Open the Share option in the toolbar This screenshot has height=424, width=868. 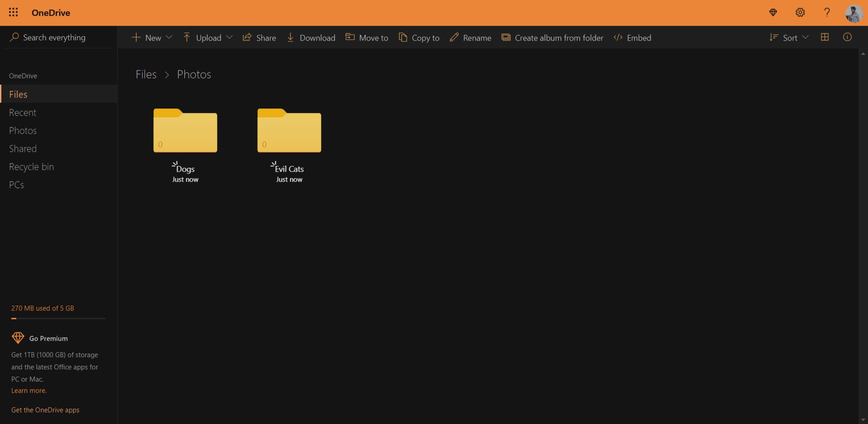pos(259,38)
